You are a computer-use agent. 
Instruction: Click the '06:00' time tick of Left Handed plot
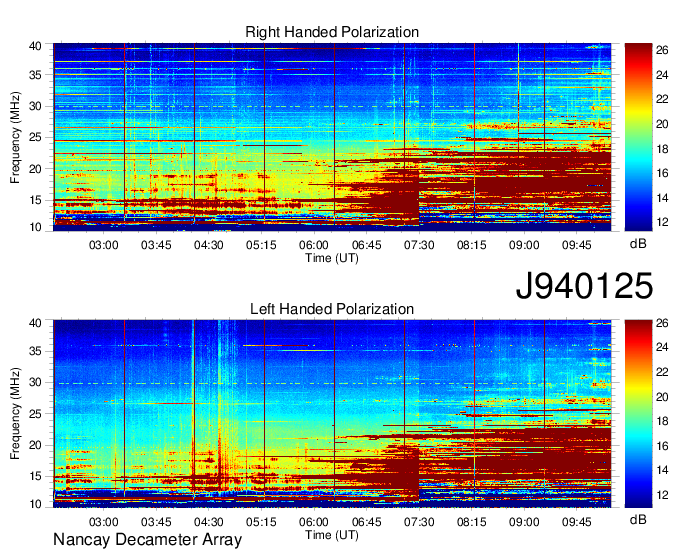tap(314, 522)
